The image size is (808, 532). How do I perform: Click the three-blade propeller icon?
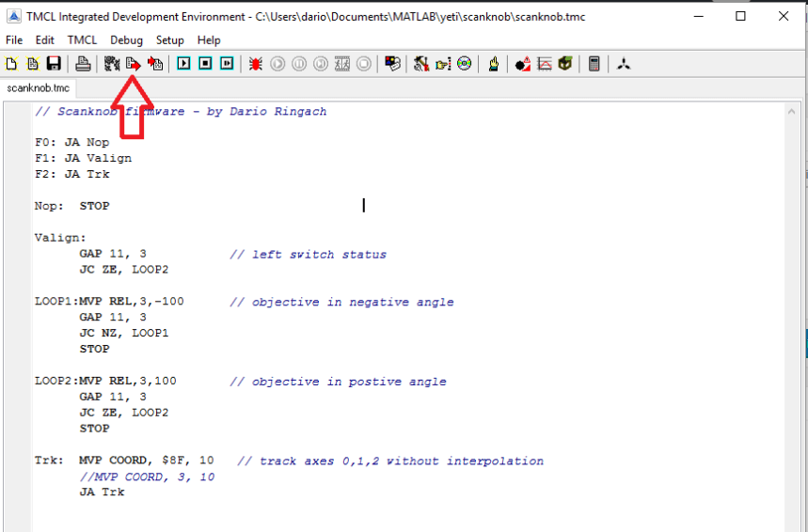pyautogui.click(x=624, y=64)
